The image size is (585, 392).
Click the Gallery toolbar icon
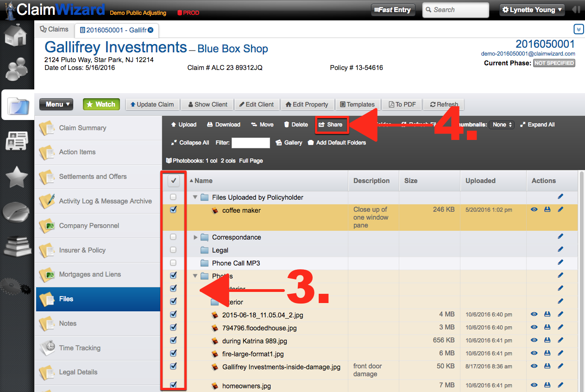[289, 143]
